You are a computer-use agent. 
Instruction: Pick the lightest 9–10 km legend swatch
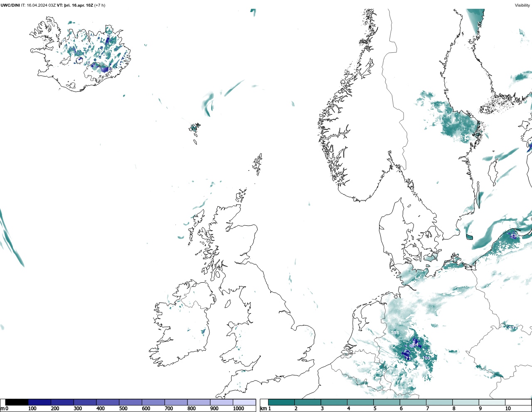coord(492,402)
